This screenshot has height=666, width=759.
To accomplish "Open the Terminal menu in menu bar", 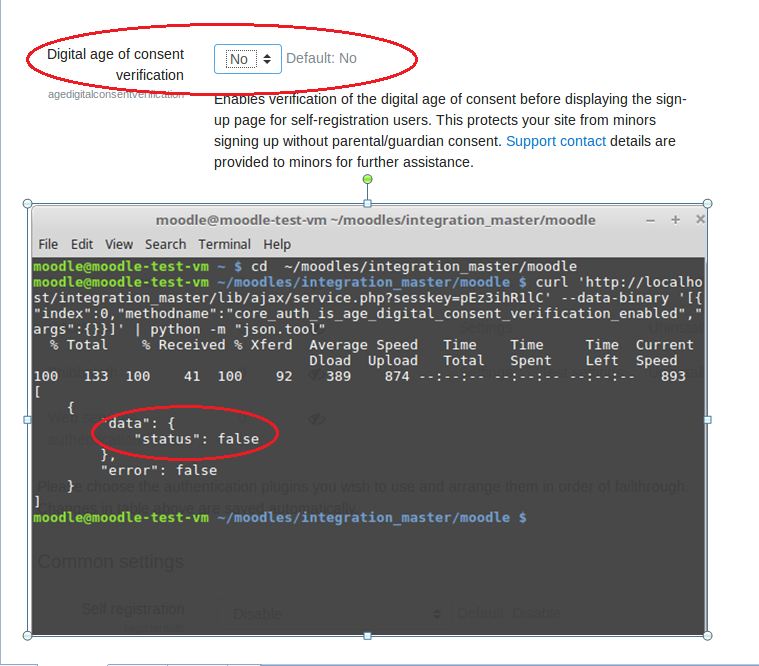I will tap(225, 244).
